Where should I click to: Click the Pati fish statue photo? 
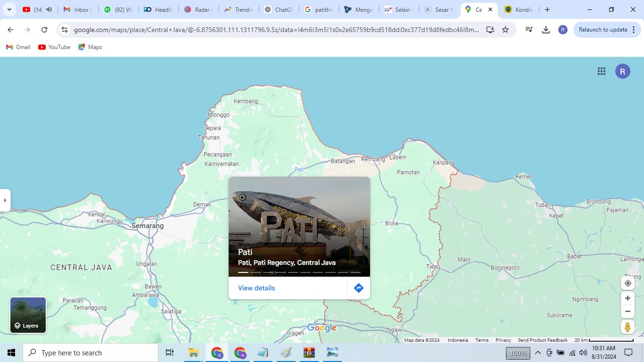pos(299,227)
